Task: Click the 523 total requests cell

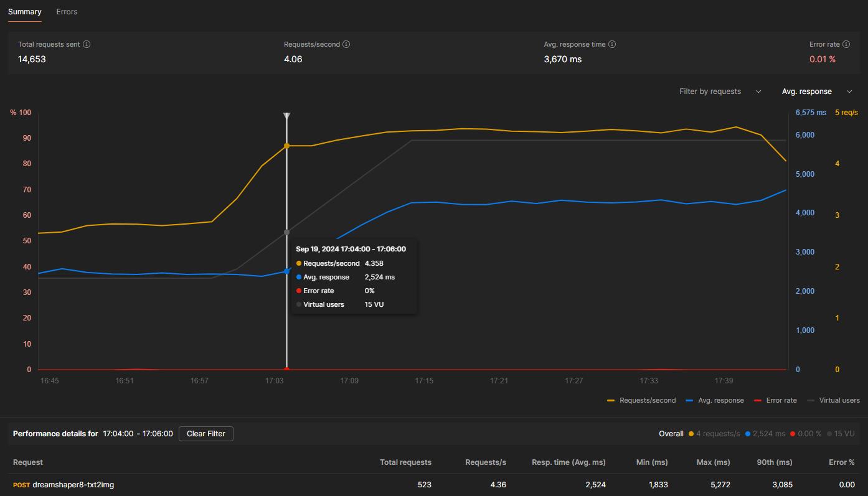Action: tap(425, 485)
